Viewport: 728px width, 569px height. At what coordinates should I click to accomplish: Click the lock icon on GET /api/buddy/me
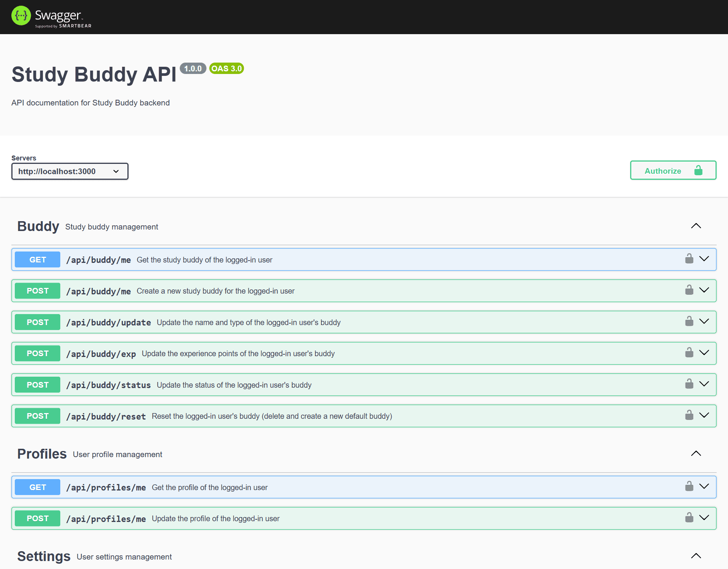click(x=689, y=259)
